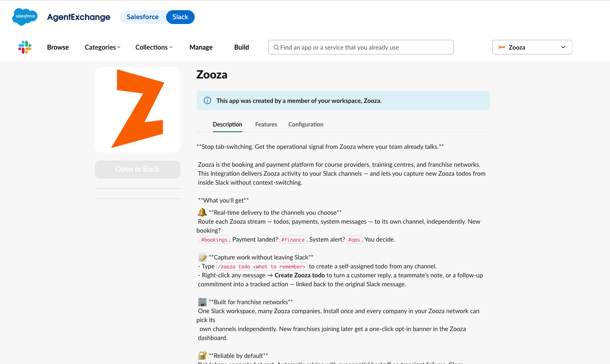Click the memo emoji next to Capture work
The width and height of the screenshot is (610, 364).
202,257
